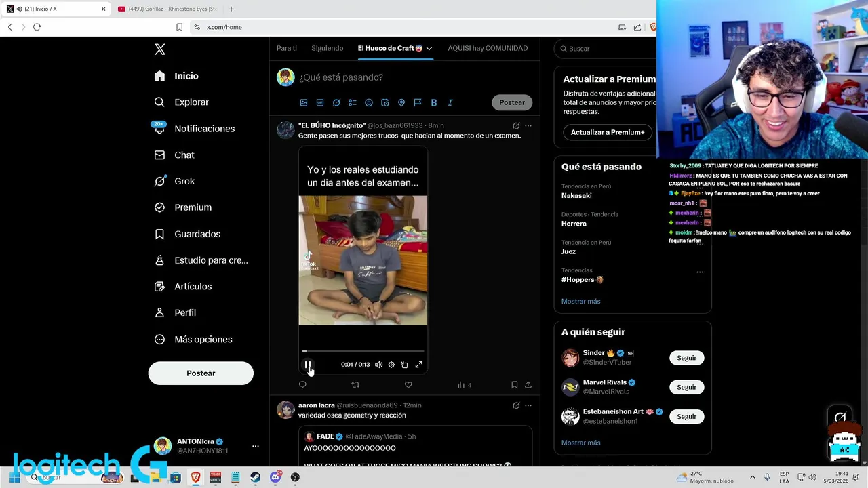Click the X logo in the sidebar
The image size is (868, 488).
pyautogui.click(x=160, y=49)
